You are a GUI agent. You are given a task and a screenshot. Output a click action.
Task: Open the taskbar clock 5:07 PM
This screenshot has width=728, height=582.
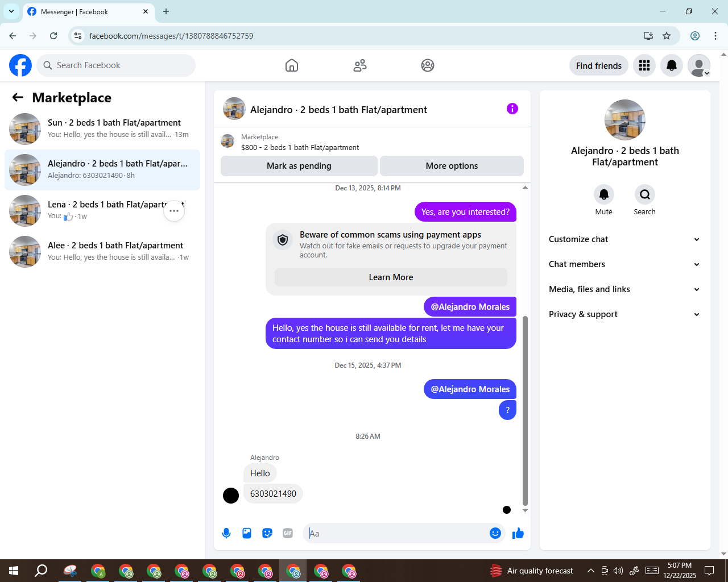[x=680, y=571]
